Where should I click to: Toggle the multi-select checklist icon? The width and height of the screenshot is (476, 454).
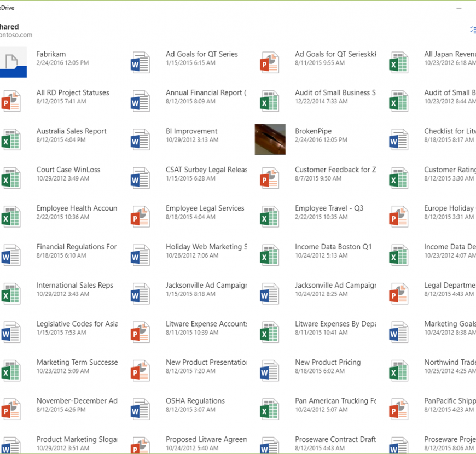(472, 30)
